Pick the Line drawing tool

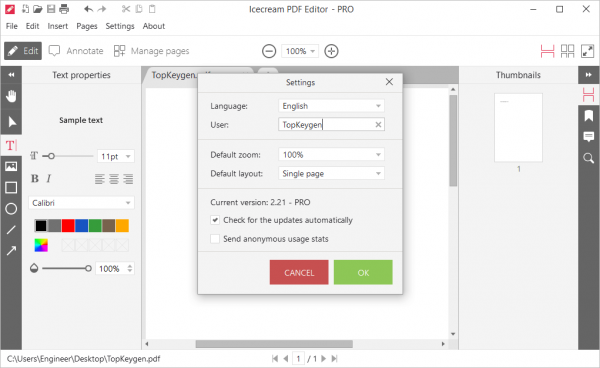click(x=11, y=230)
